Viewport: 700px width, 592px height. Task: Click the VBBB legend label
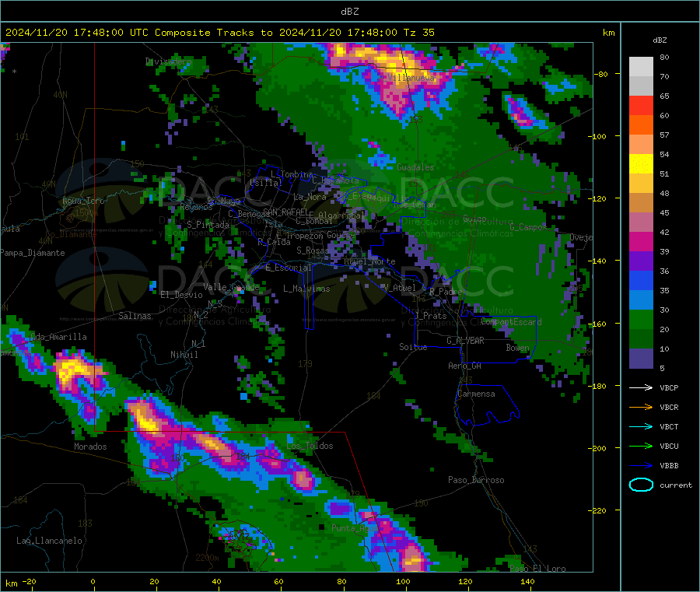[669, 465]
